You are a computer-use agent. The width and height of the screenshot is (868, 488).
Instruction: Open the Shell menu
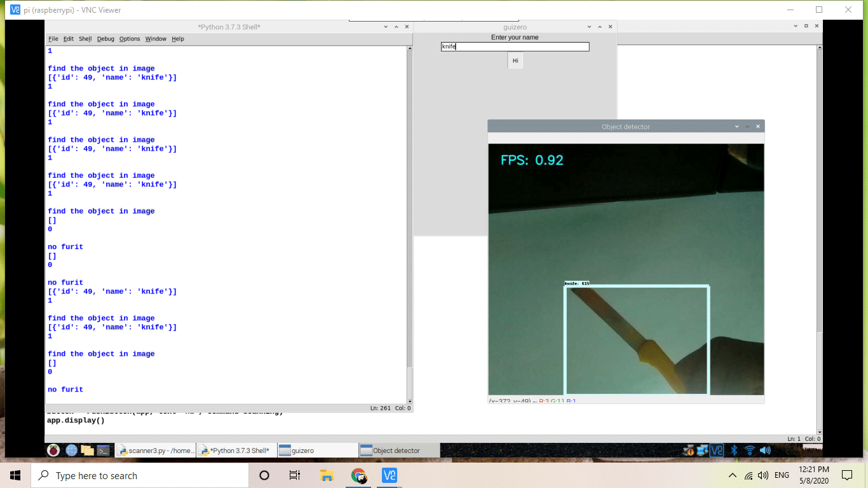[85, 39]
